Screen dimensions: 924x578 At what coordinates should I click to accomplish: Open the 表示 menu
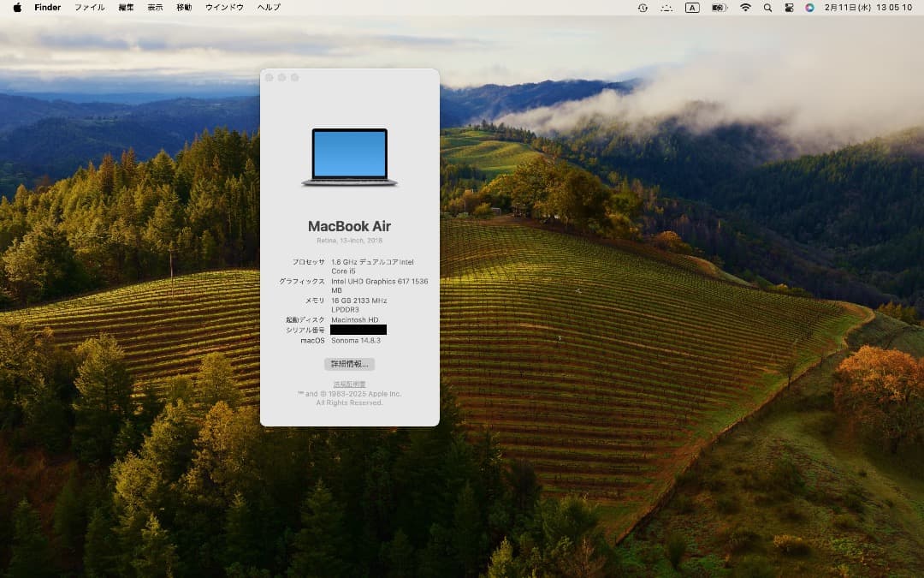155,7
